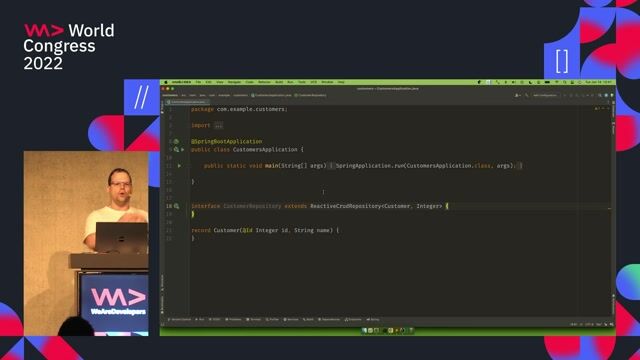Open the Problems tool window
The height and width of the screenshot is (360, 640).
point(233,320)
